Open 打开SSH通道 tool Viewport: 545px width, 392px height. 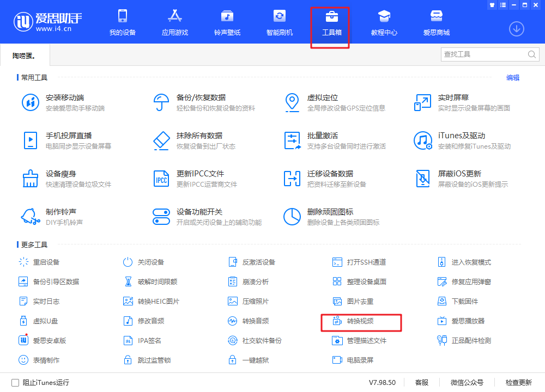pyautogui.click(x=359, y=262)
